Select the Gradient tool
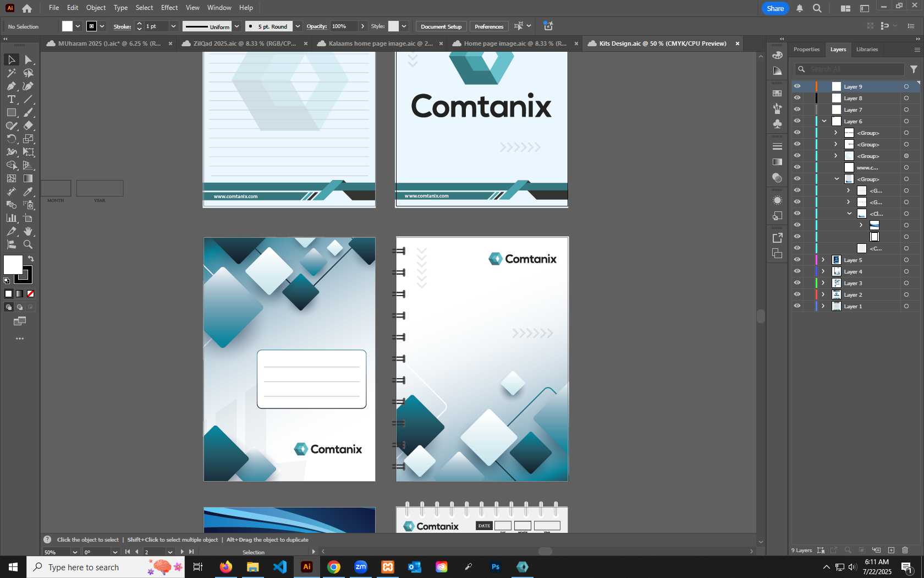The width and height of the screenshot is (924, 578). [29, 178]
